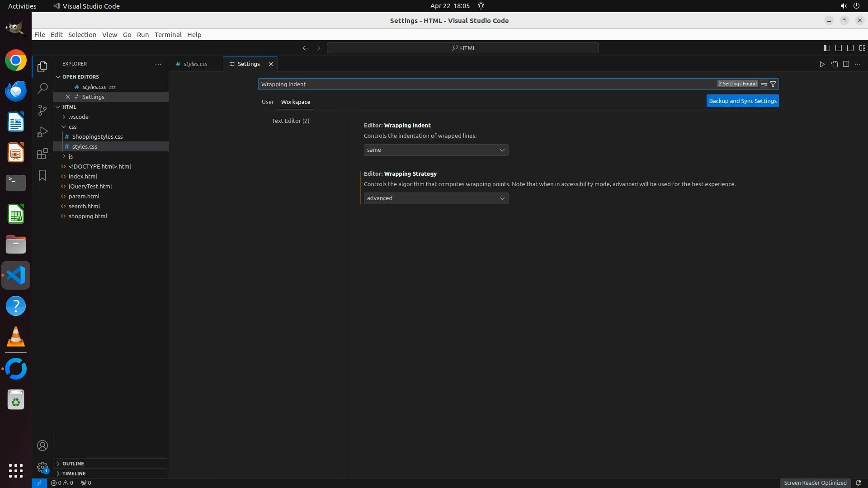Click the filter settings funnel icon
This screenshot has width=868, height=488.
(773, 84)
